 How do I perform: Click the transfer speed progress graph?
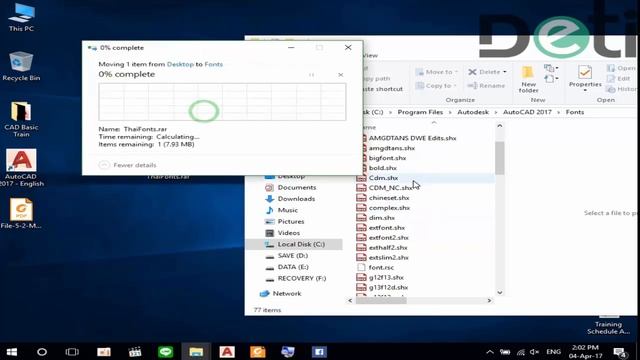point(222,102)
